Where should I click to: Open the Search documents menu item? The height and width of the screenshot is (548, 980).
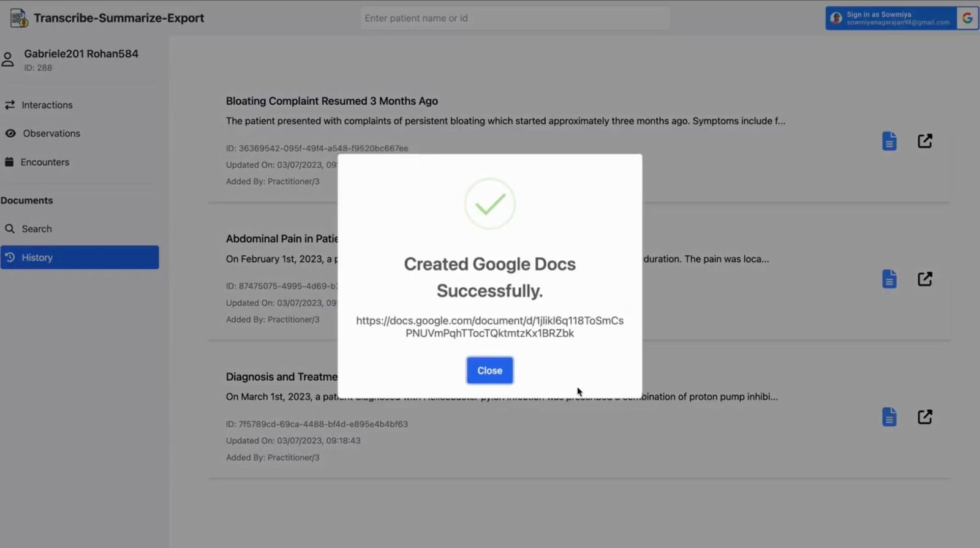(37, 229)
